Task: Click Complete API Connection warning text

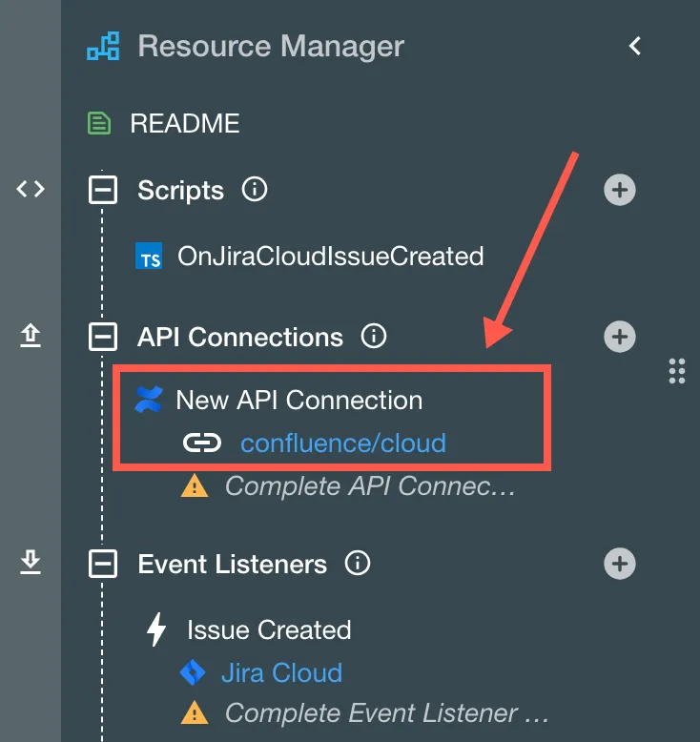Action: point(370,486)
